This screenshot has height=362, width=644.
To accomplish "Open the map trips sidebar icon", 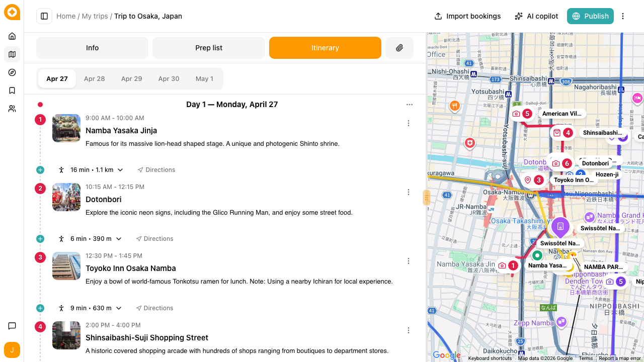I will [12, 54].
